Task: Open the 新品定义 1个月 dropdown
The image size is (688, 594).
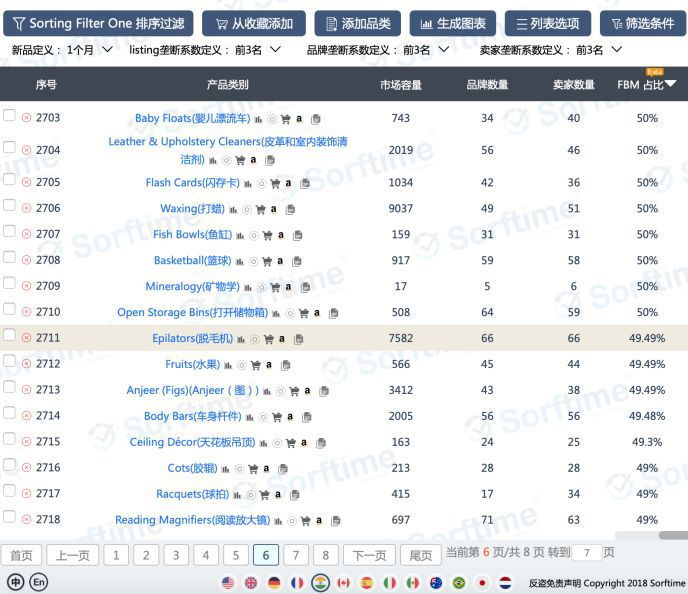Action: click(x=90, y=50)
